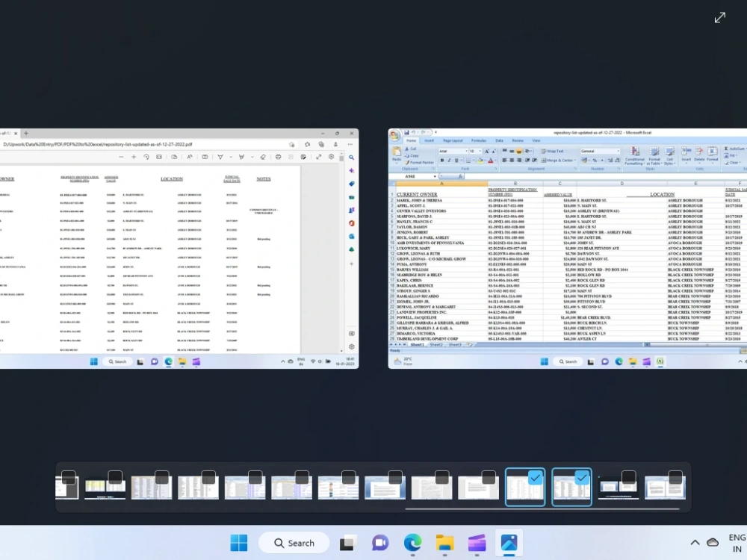Check the yellow-highlighted spreadsheet thumbnail checkbox
The image size is (747, 560).
click(x=115, y=477)
